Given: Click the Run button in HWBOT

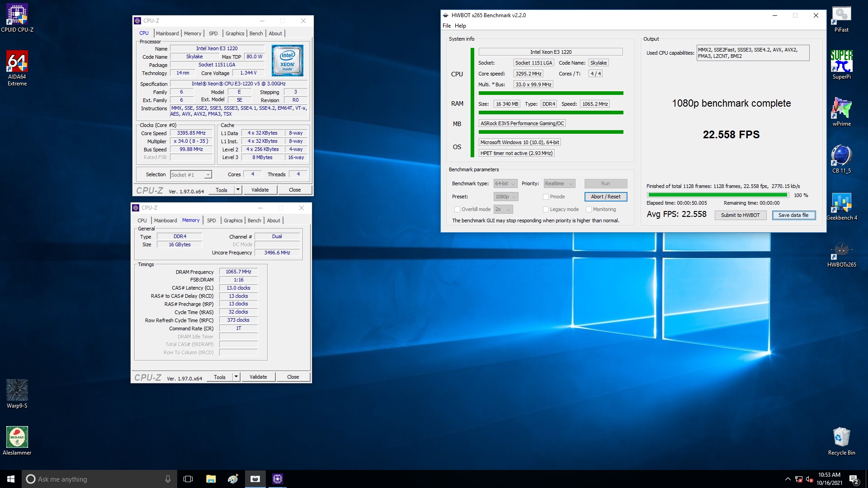Looking at the screenshot, I should pos(606,183).
